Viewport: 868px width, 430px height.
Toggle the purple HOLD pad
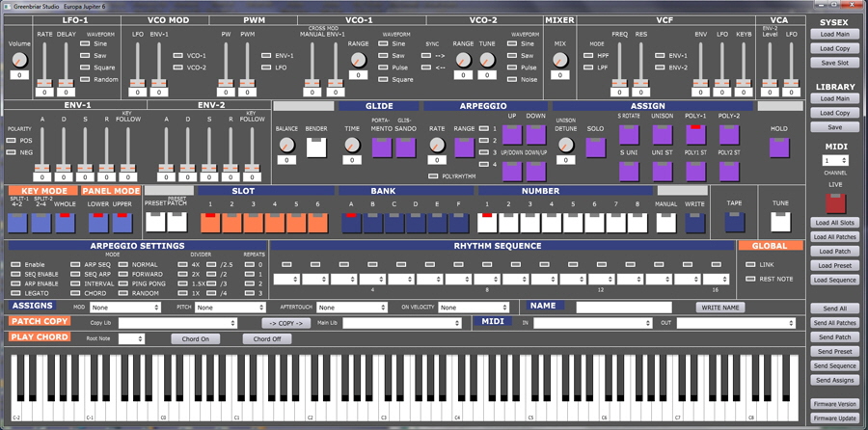tap(779, 148)
